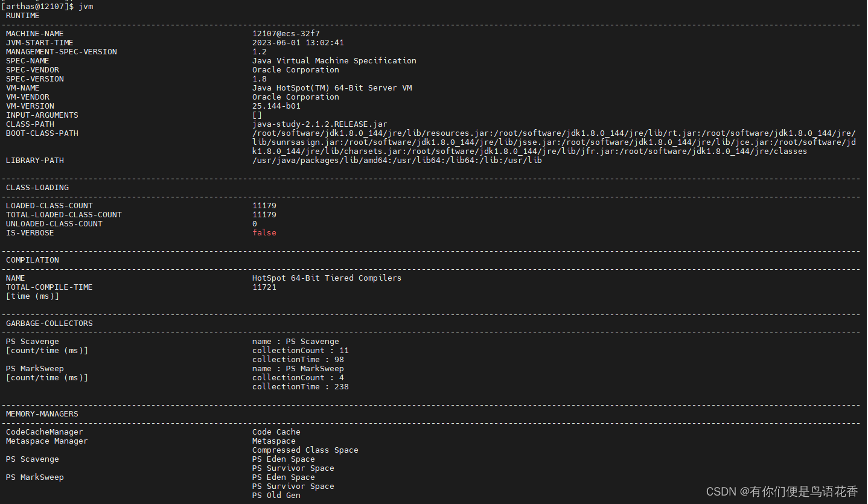Viewport: 868px width, 504px height.
Task: Select the 'Code Cache' memory pool text
Action: (x=276, y=432)
